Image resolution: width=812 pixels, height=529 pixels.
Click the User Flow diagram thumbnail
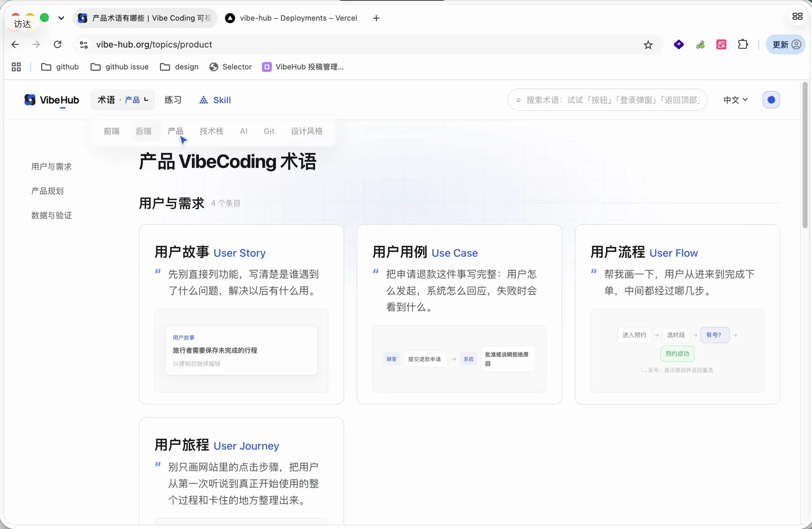pos(677,351)
